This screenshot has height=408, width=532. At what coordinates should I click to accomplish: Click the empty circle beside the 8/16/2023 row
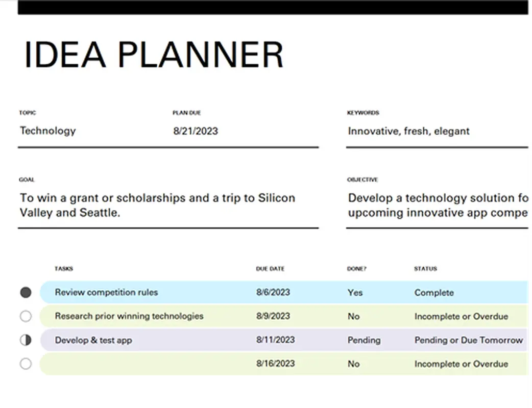click(x=26, y=364)
